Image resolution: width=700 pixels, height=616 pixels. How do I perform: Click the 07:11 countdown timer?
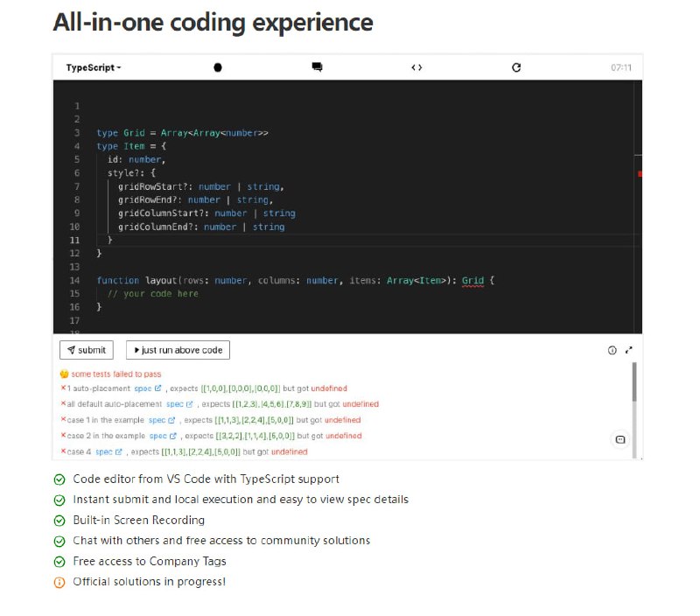tap(623, 66)
